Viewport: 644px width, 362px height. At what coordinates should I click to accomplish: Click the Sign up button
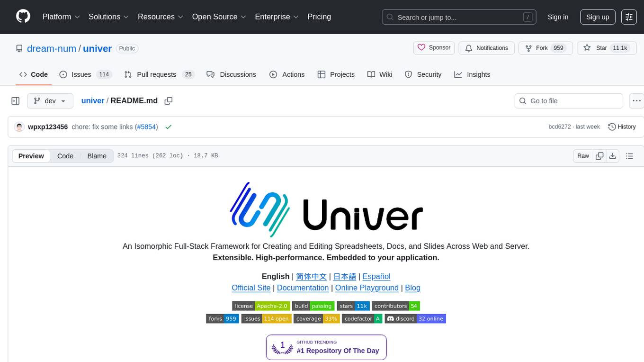pos(598,17)
